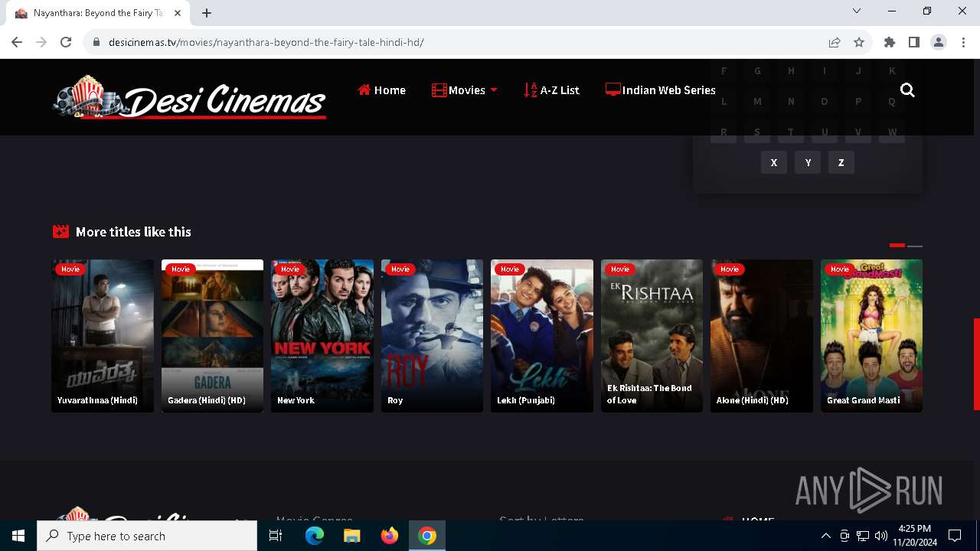Toggle Chrome side panel
This screenshot has width=980, height=551.
coord(914,42)
